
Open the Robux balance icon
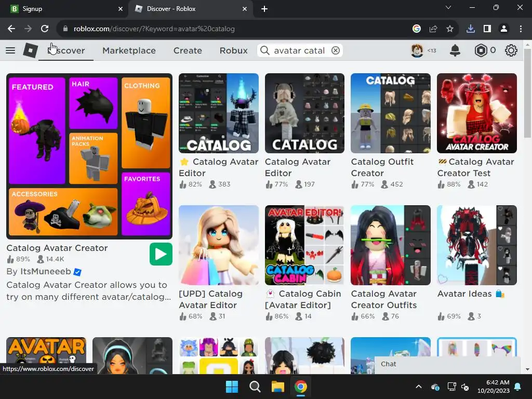coord(481,50)
